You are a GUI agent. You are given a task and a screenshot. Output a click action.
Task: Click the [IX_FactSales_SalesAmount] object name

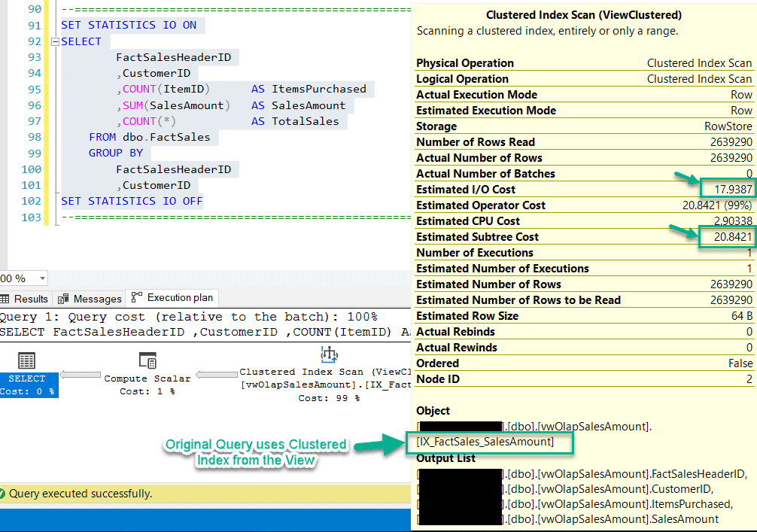click(485, 441)
